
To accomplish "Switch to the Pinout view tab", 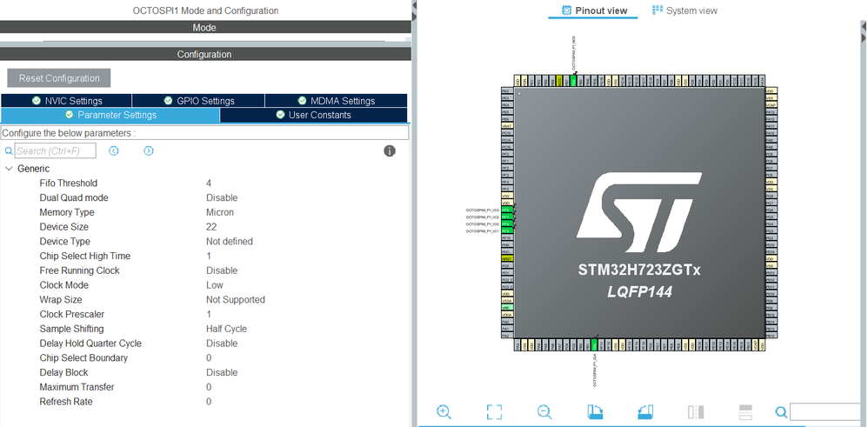I will pyautogui.click(x=595, y=10).
